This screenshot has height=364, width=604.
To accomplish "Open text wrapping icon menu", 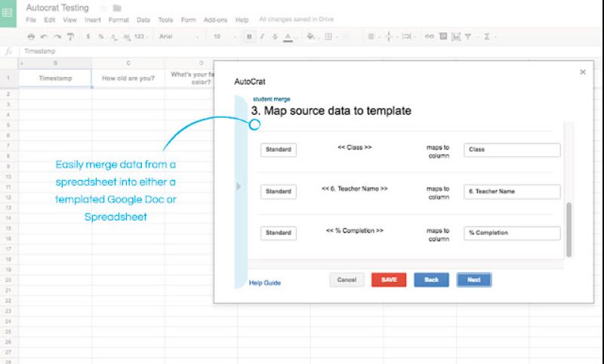I will [406, 36].
